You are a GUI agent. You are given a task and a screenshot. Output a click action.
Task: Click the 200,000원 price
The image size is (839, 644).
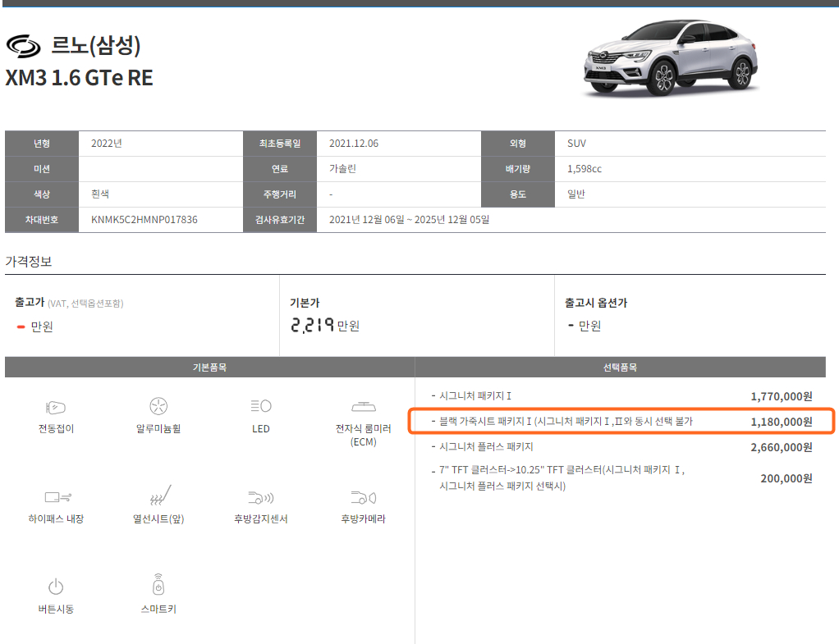coord(786,478)
